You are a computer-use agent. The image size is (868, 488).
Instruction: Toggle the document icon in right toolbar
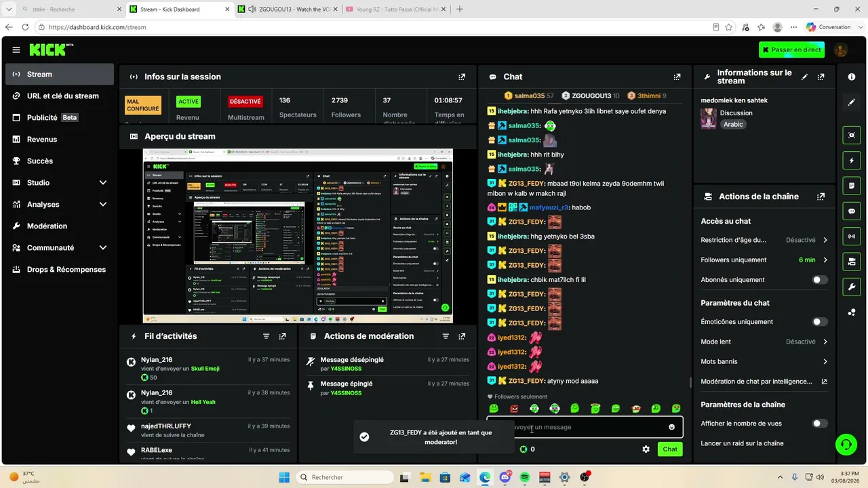852,186
